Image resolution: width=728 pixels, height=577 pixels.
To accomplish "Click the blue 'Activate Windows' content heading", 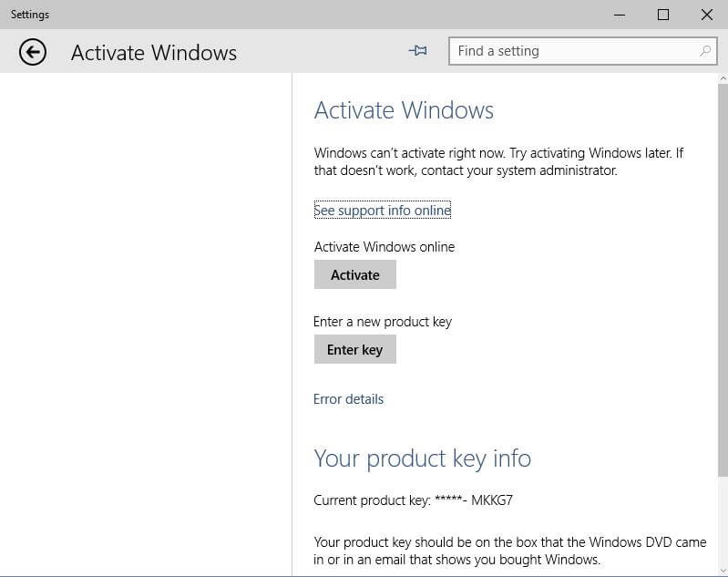I will point(404,110).
